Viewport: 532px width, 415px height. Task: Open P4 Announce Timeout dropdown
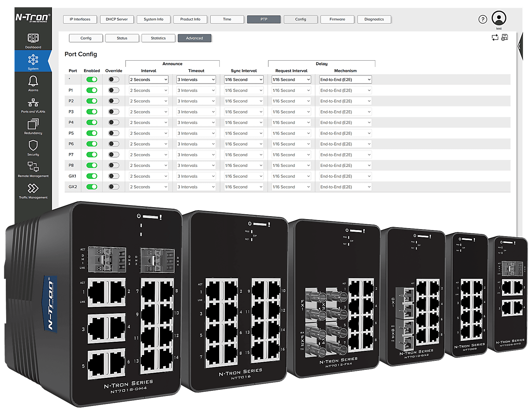pos(196,123)
